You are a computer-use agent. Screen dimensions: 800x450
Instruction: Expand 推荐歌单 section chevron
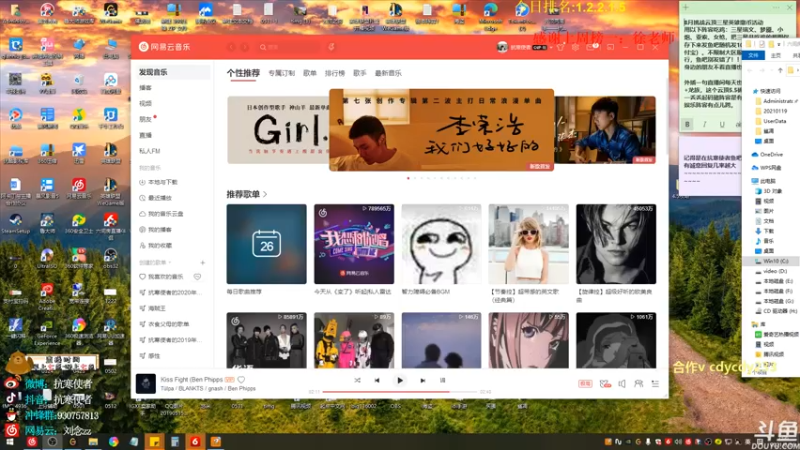pos(265,194)
